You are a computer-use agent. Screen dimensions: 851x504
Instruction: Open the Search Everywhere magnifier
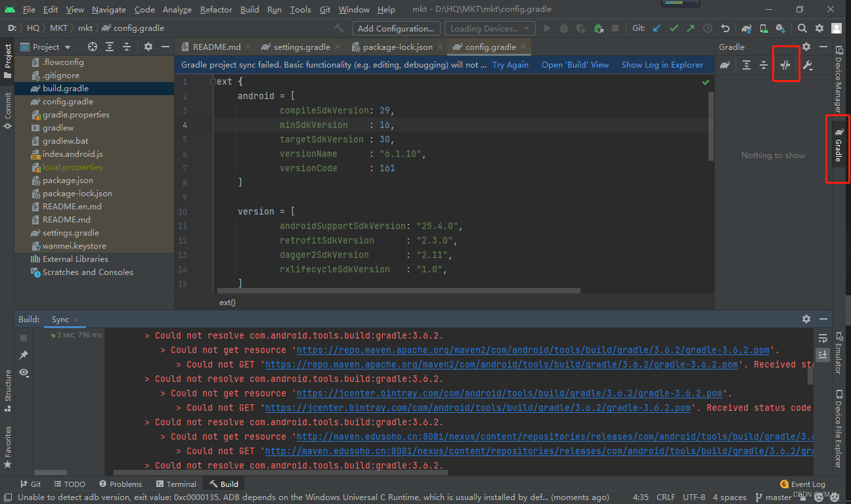802,28
